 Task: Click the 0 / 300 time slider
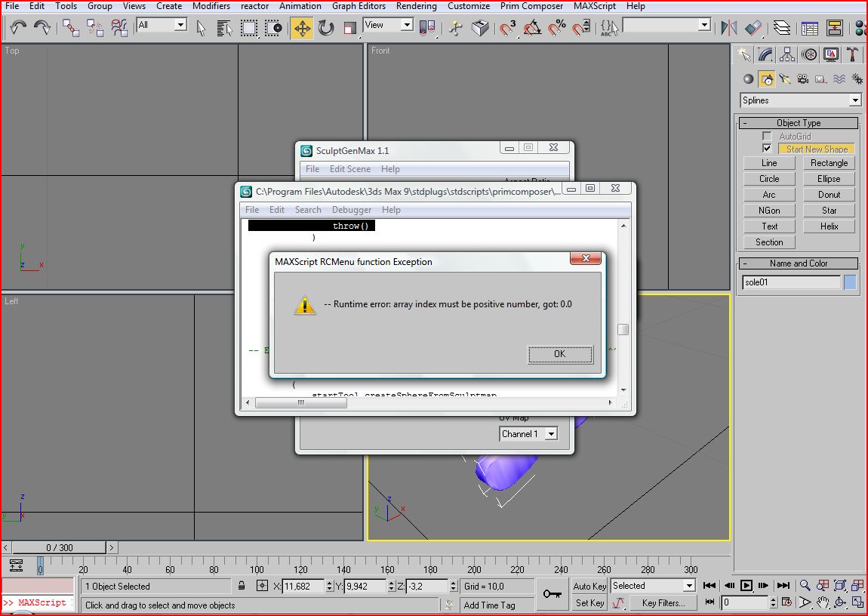coord(59,547)
